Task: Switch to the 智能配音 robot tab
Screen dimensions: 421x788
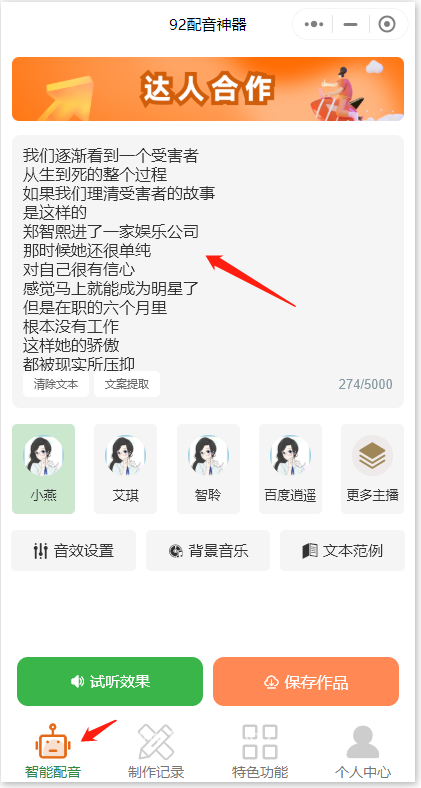Action: (53, 751)
